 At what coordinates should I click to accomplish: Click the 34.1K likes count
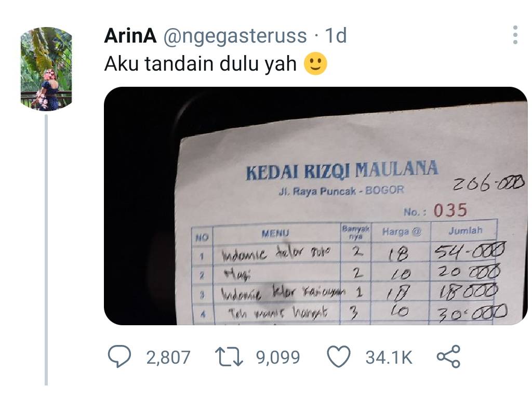pyautogui.click(x=389, y=357)
